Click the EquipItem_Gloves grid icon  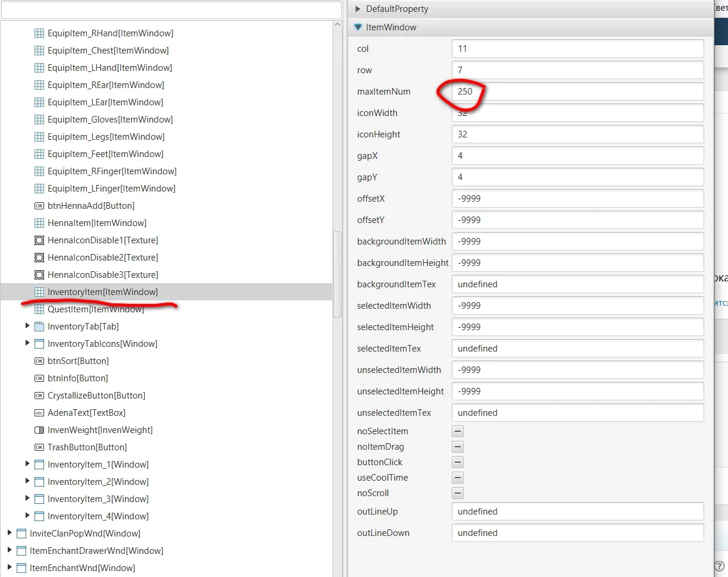39,120
